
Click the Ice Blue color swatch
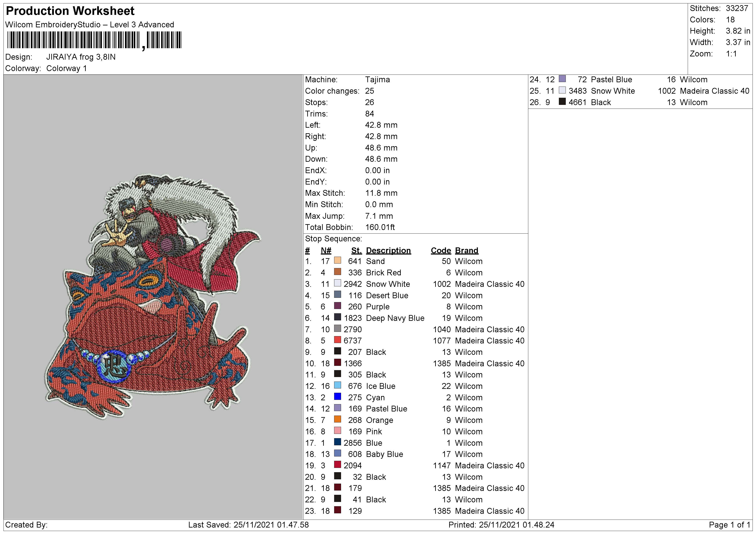pos(338,385)
